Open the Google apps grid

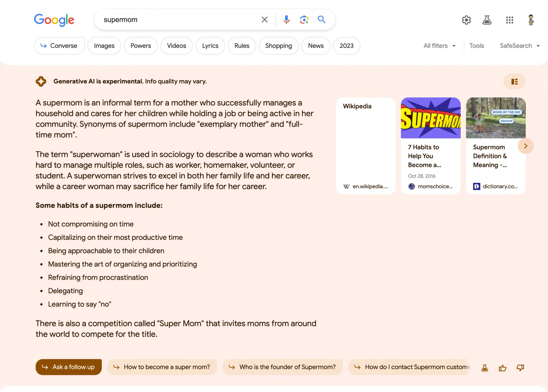click(510, 20)
